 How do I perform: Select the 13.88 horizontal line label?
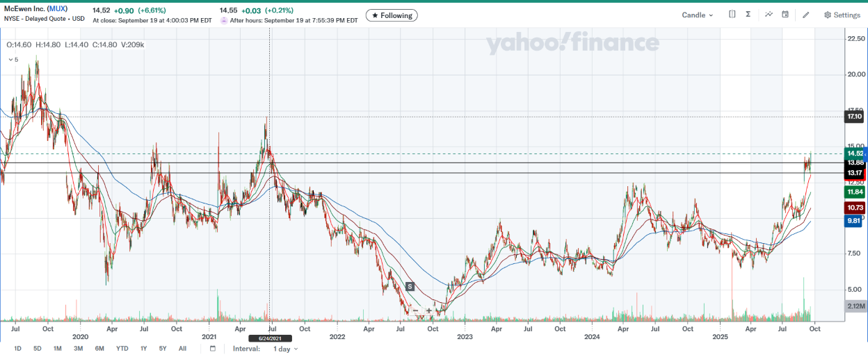(855, 163)
